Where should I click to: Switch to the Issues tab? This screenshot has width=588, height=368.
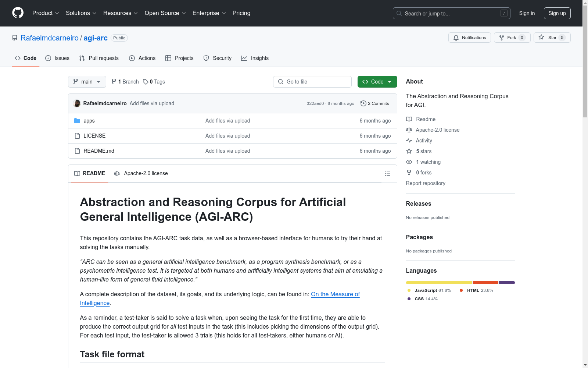pos(57,58)
